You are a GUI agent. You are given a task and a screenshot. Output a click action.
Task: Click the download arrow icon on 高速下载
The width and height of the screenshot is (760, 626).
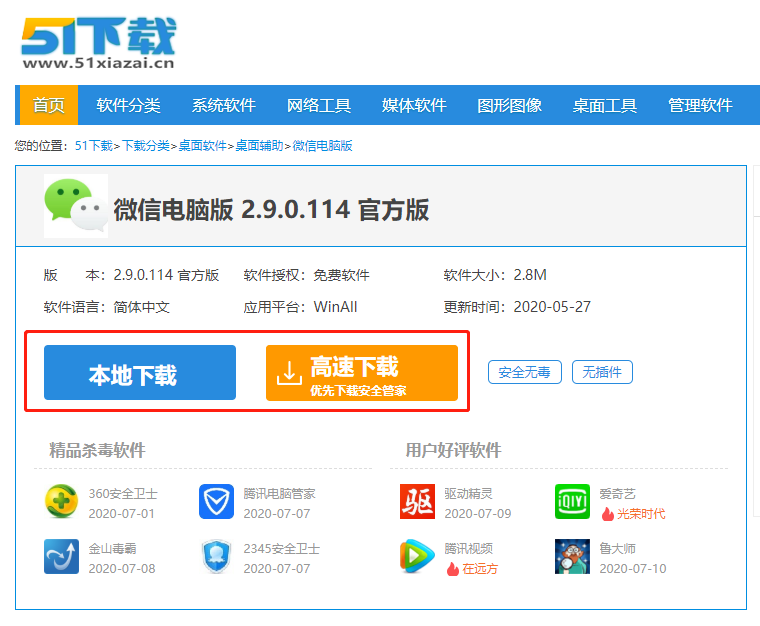click(289, 373)
